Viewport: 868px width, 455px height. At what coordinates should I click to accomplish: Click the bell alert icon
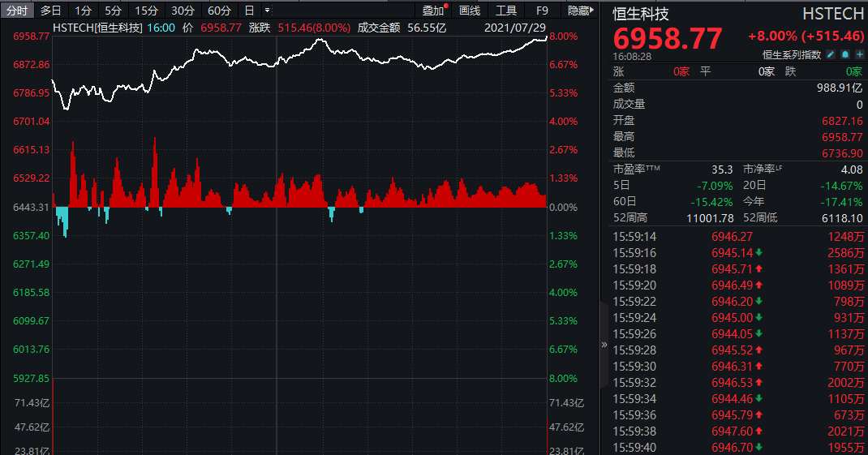pyautogui.click(x=845, y=54)
